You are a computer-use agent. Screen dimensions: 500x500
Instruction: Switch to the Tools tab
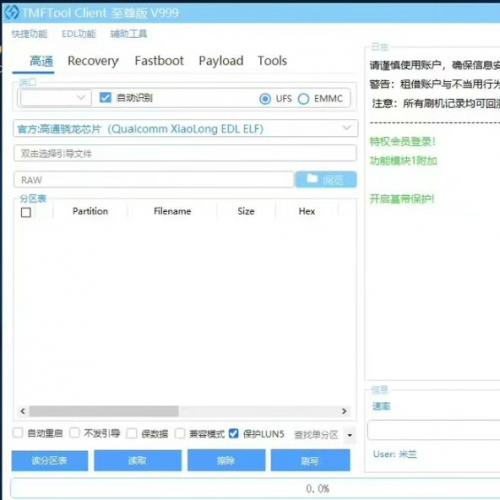click(272, 61)
